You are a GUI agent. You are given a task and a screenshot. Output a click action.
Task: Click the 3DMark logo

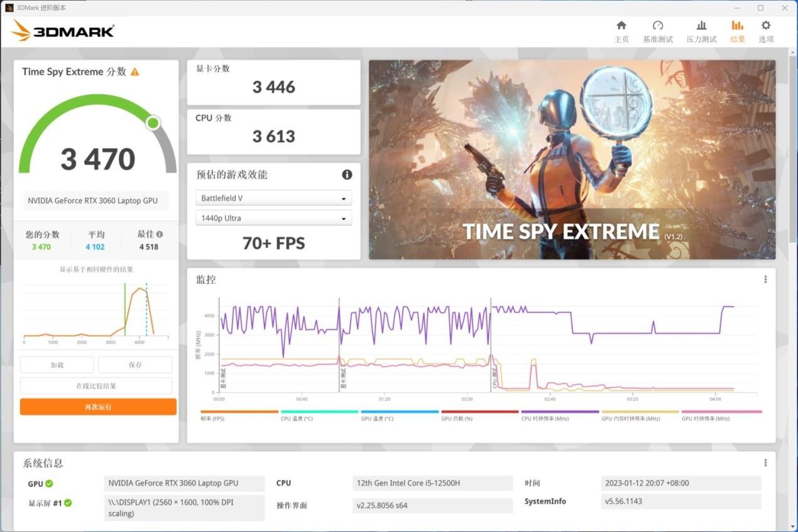click(63, 30)
